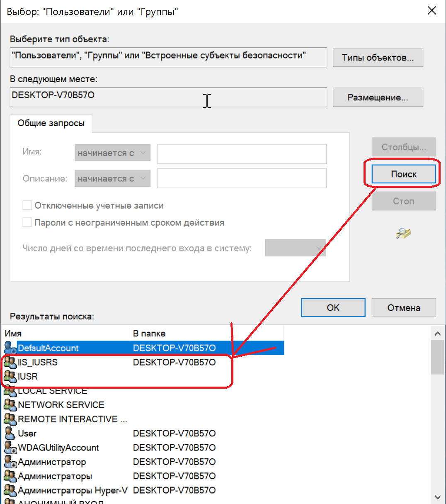The image size is (446, 504).
Task: Select the Администраторы Hyper-V entry text
Action: coord(73,490)
